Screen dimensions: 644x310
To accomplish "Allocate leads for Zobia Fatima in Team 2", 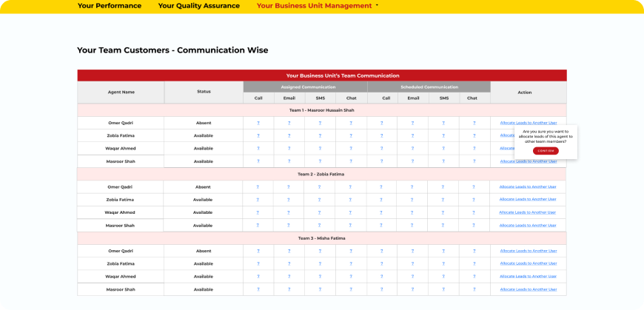I will (x=528, y=200).
